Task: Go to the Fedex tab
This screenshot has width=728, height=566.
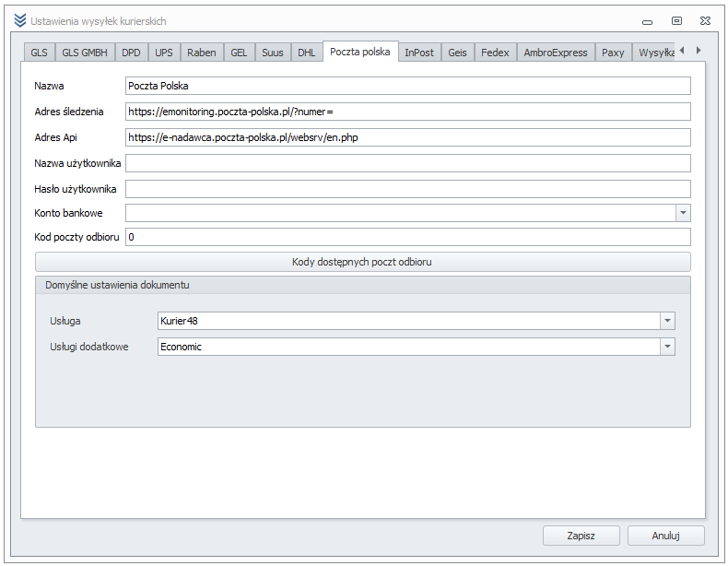Action: click(495, 53)
